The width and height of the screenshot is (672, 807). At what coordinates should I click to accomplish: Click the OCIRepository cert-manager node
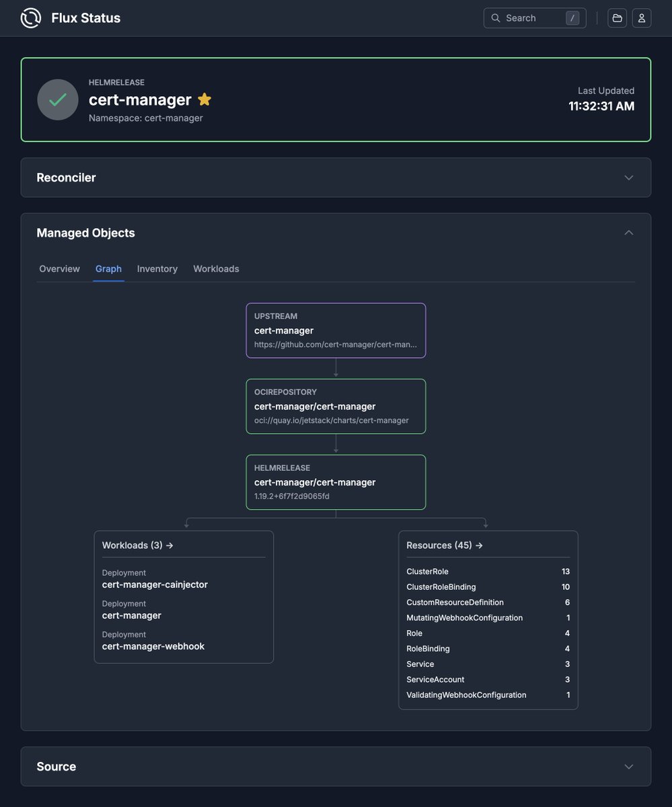click(x=336, y=406)
